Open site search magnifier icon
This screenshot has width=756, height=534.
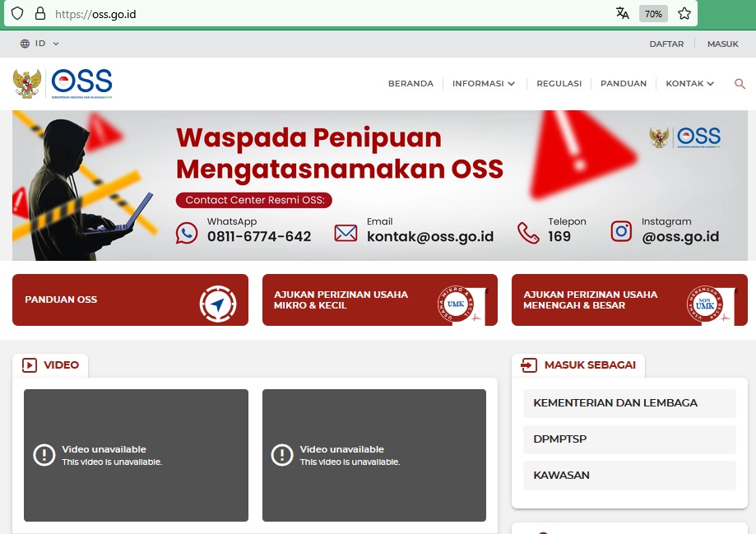(x=740, y=84)
